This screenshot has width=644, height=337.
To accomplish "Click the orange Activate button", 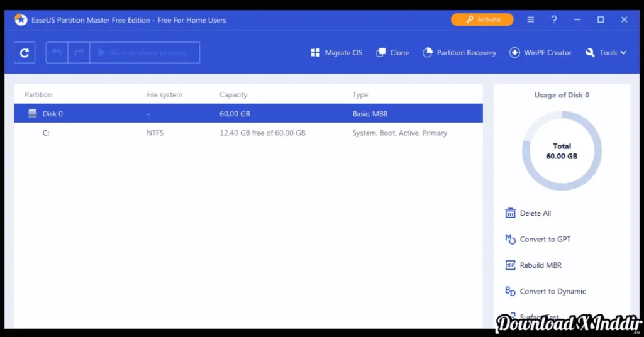I will pyautogui.click(x=482, y=19).
